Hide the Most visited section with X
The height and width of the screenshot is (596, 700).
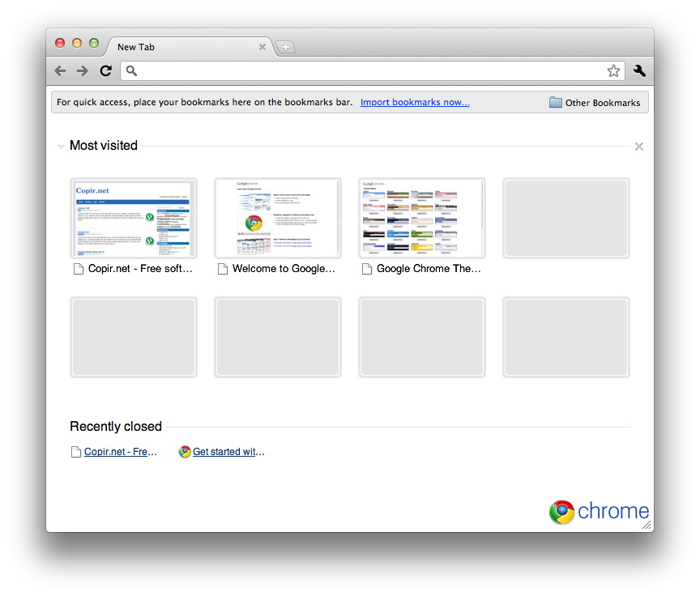(x=639, y=147)
